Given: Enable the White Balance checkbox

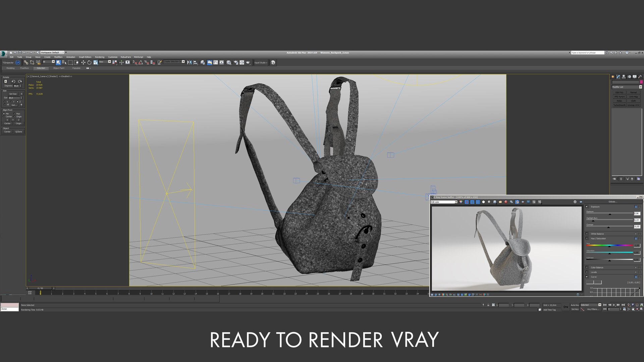Looking at the screenshot, I should click(x=587, y=234).
